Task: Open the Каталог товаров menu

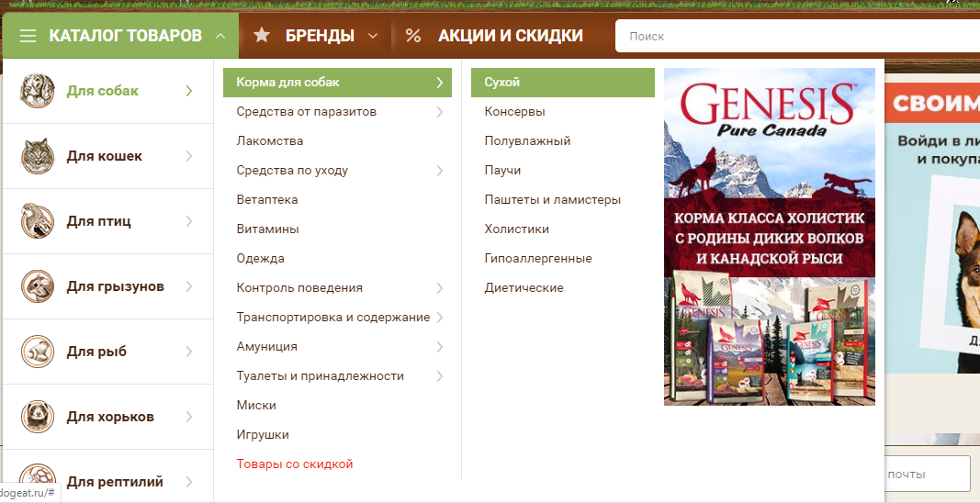Action: (x=121, y=36)
